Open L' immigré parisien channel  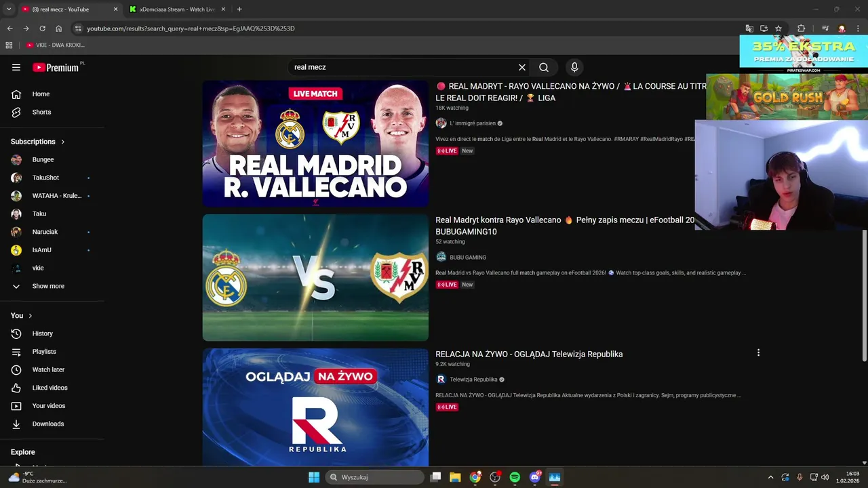[x=473, y=123]
